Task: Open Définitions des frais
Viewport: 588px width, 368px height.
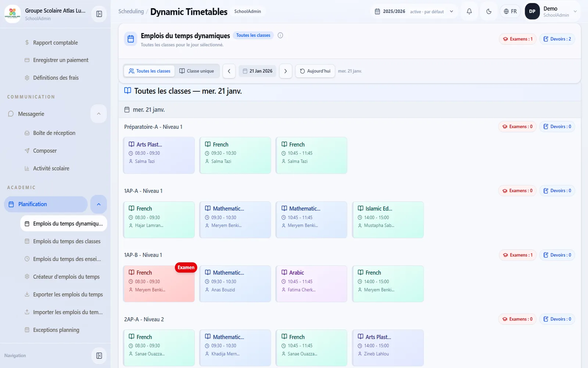Action: coord(55,78)
